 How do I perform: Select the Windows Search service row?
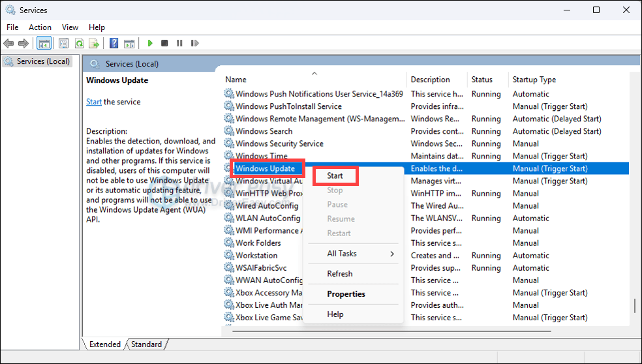[264, 131]
